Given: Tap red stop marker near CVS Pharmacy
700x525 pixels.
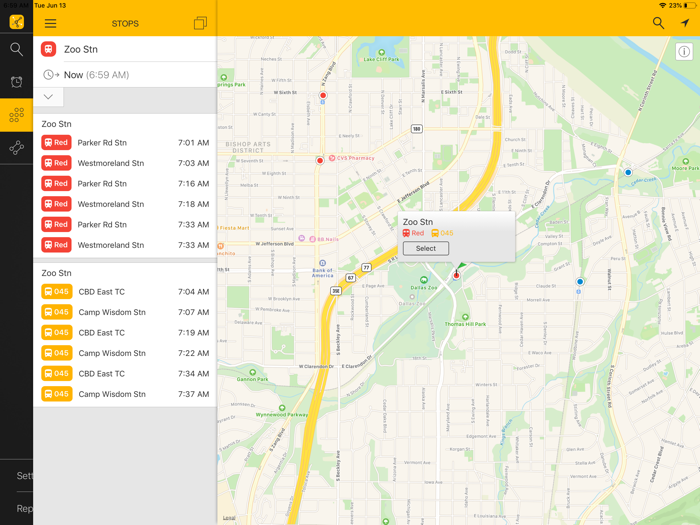Looking at the screenshot, I should coord(320,160).
